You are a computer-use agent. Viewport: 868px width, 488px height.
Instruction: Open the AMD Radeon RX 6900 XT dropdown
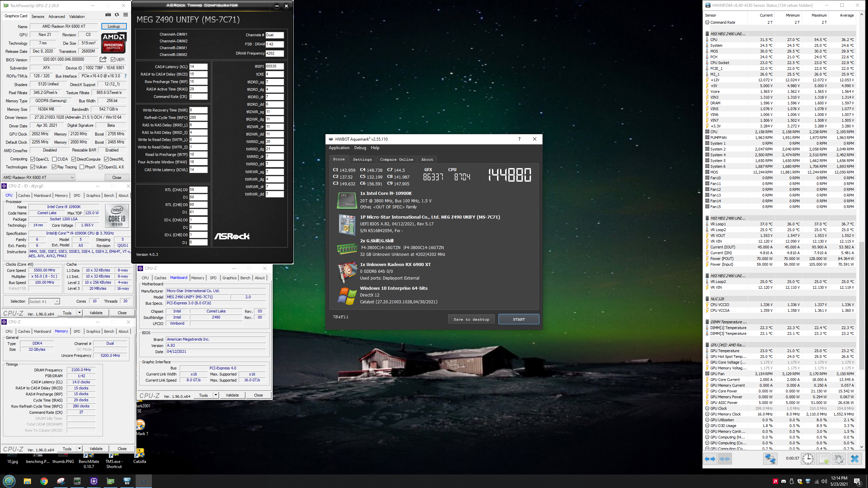coord(38,177)
